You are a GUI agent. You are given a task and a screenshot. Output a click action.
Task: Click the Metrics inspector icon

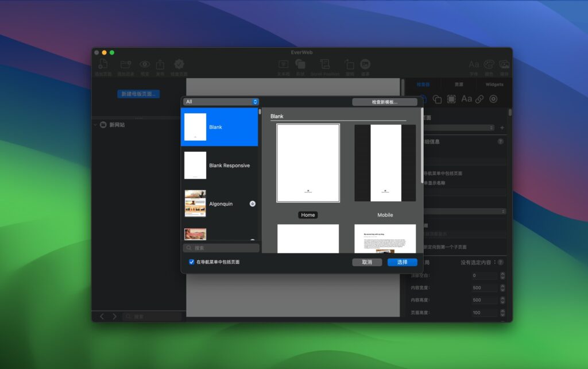tap(452, 99)
